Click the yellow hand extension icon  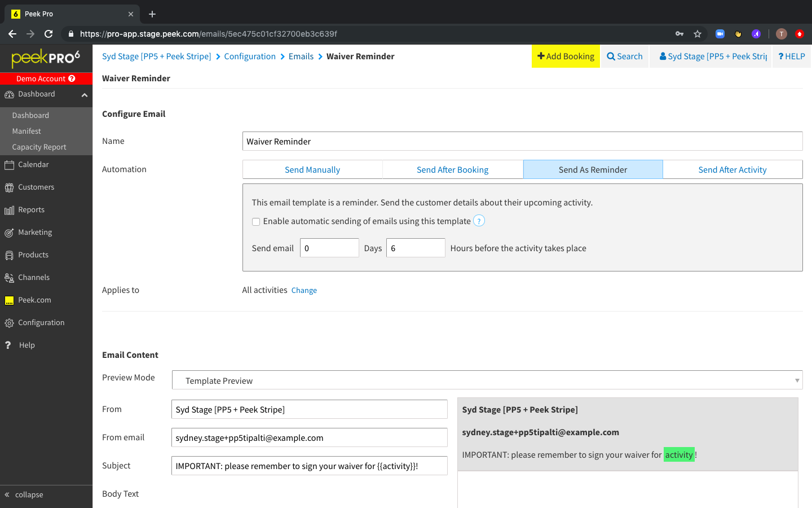pos(738,34)
